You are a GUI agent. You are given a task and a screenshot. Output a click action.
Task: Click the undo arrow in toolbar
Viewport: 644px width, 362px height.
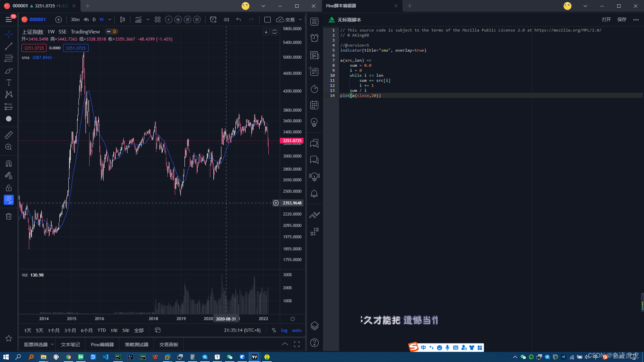(238, 20)
